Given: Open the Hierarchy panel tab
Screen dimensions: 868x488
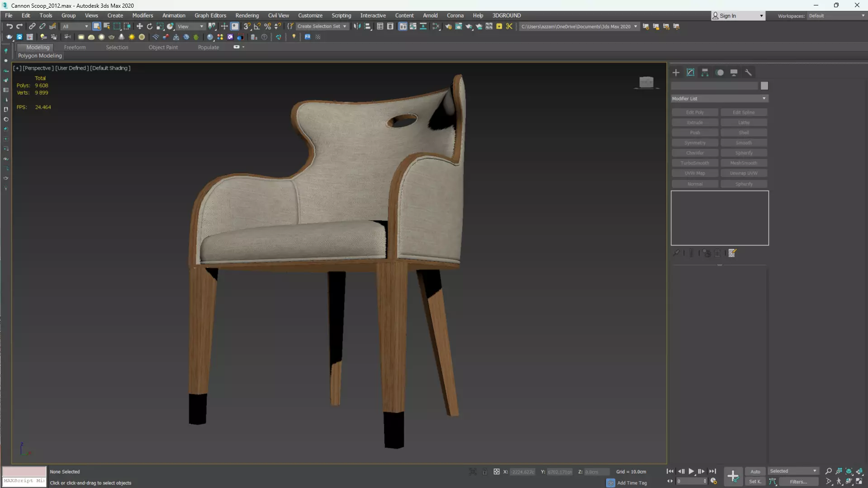Looking at the screenshot, I should [x=705, y=72].
